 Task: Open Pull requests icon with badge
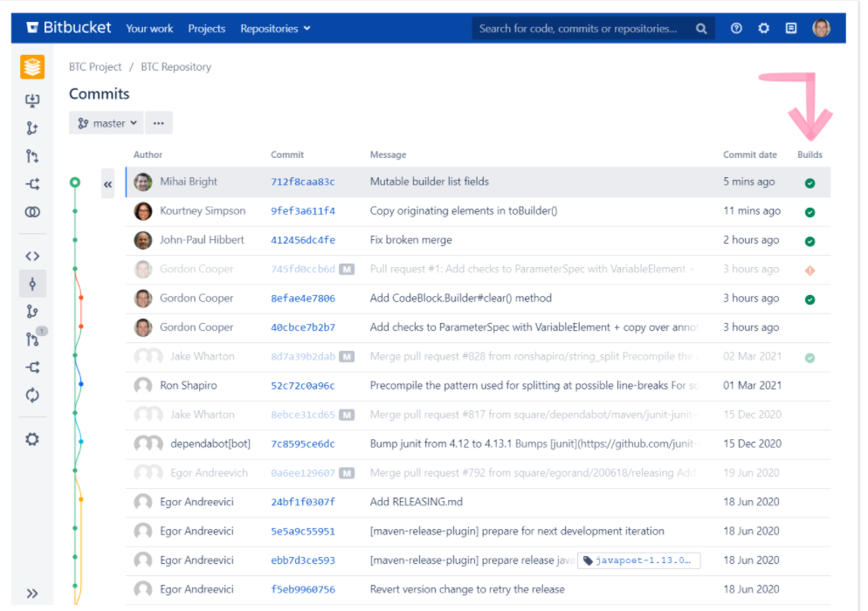point(33,337)
